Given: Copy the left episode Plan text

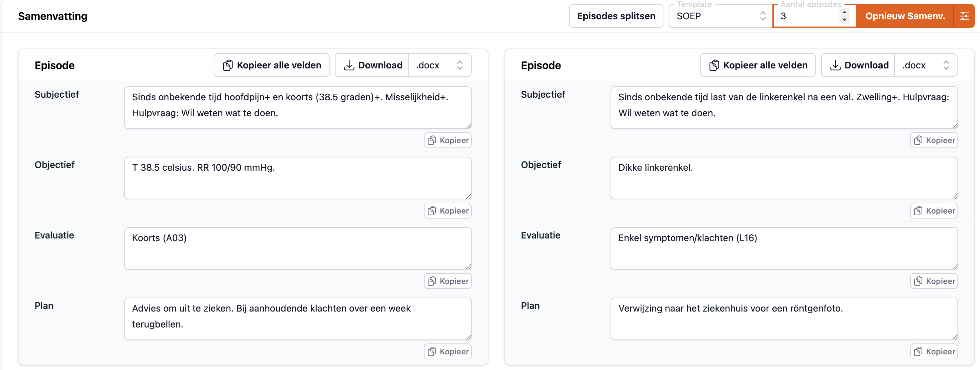Looking at the screenshot, I should click(x=447, y=351).
